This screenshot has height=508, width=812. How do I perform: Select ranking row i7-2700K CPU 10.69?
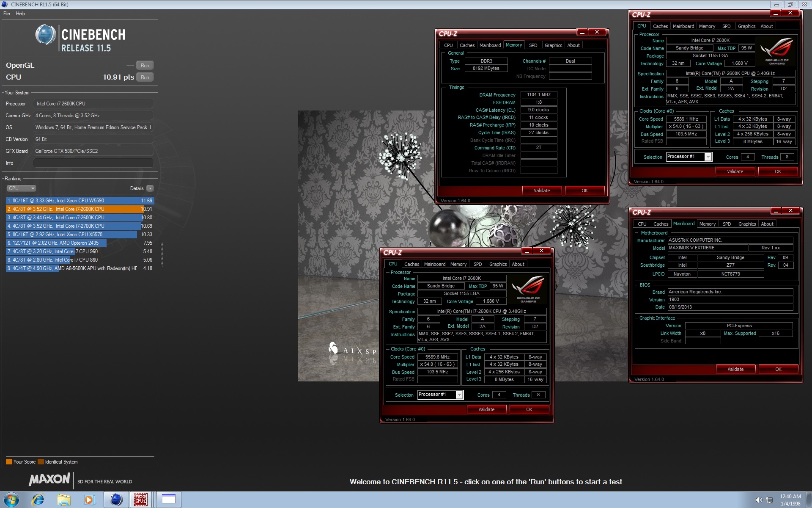click(80, 226)
